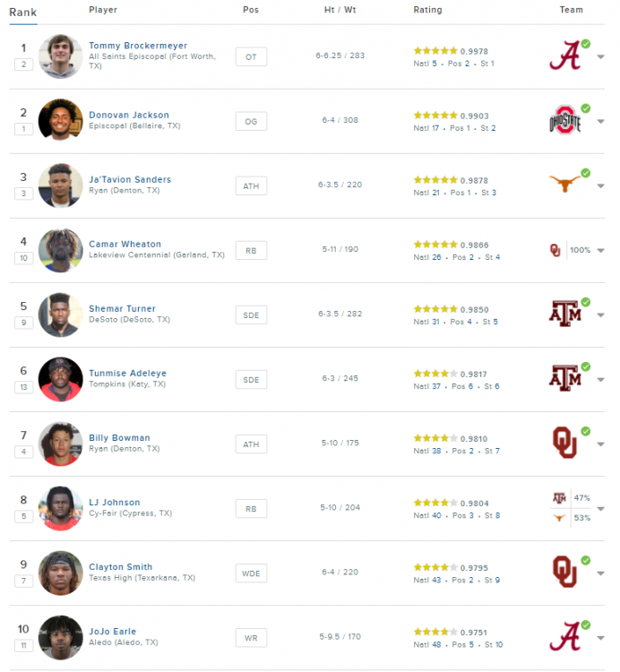Click Ohio State logo for Donovan Jackson
Image resolution: width=620 pixels, height=672 pixels.
[564, 121]
